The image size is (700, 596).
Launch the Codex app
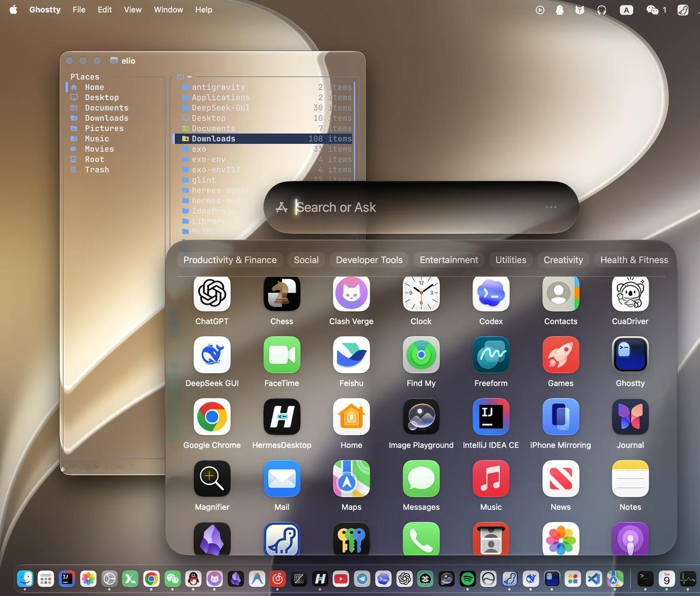click(x=491, y=293)
